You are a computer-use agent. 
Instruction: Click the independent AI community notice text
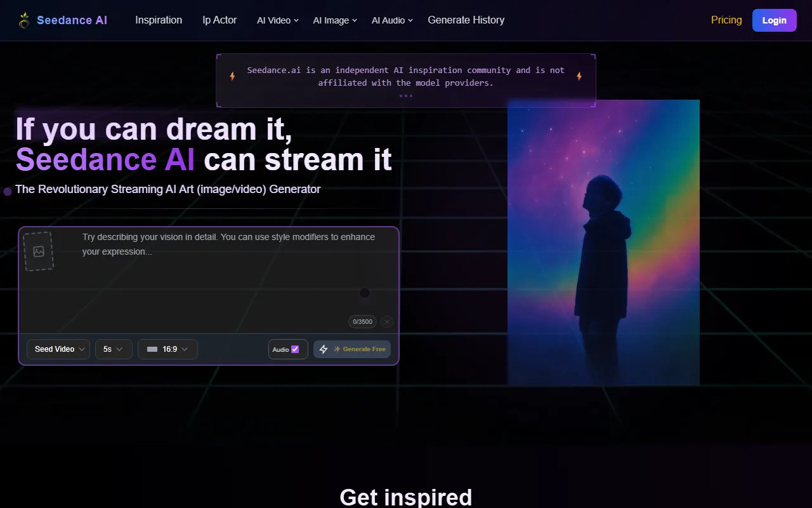[x=406, y=76]
